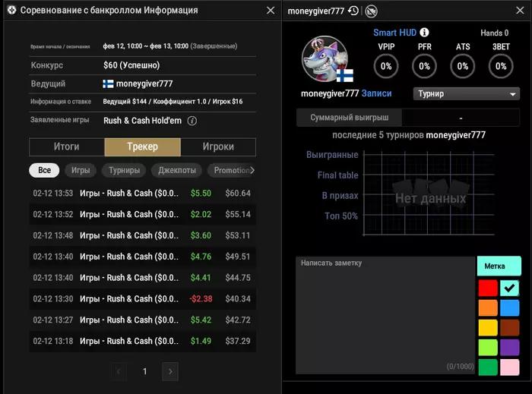
Task: Click the 02-12 13:18 tracker row
Action: point(143,341)
